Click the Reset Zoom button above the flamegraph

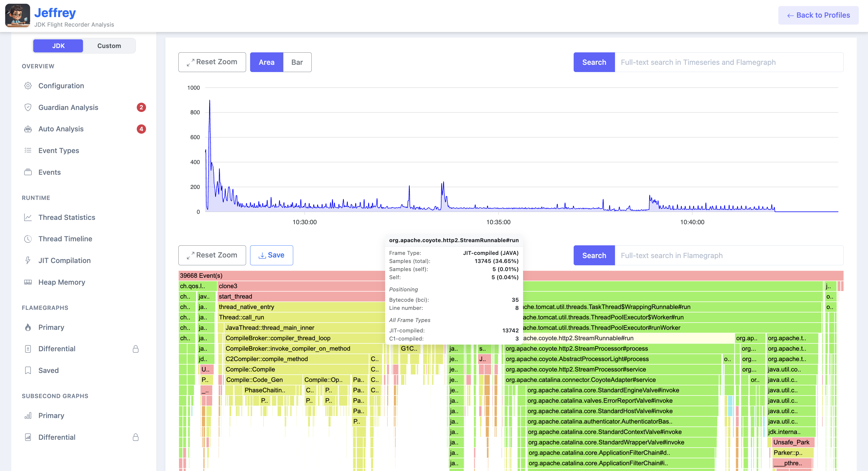pos(212,255)
